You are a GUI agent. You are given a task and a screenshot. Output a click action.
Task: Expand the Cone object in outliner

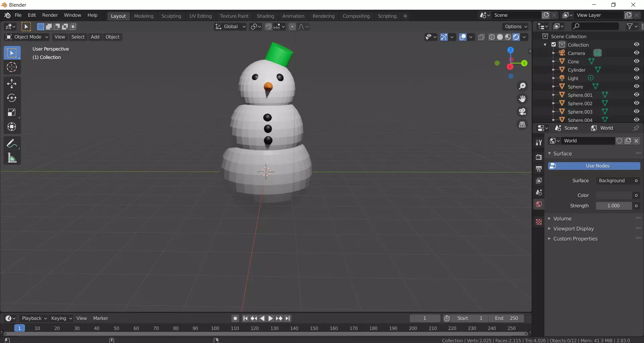click(x=553, y=61)
